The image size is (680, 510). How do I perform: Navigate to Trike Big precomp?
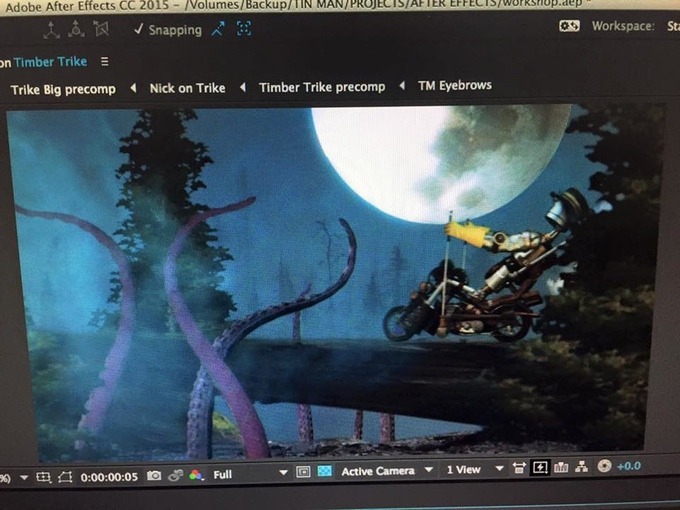tap(63, 89)
